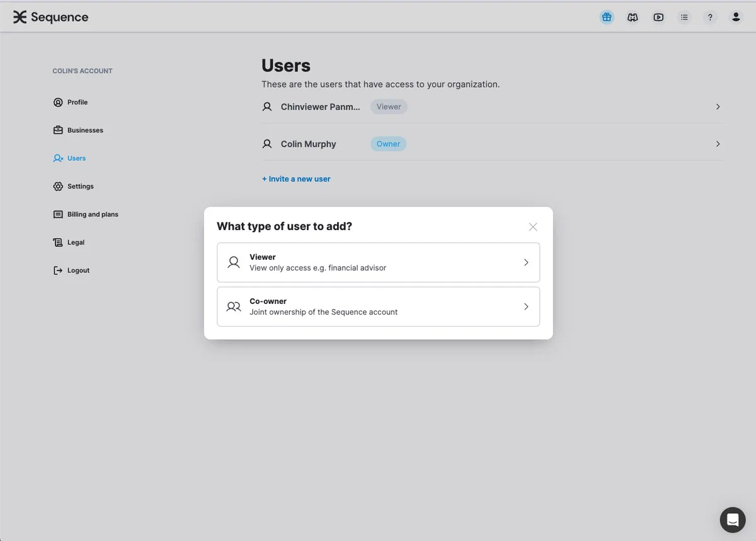Click chevron on the Co-owner option
This screenshot has height=541, width=756.
(526, 306)
